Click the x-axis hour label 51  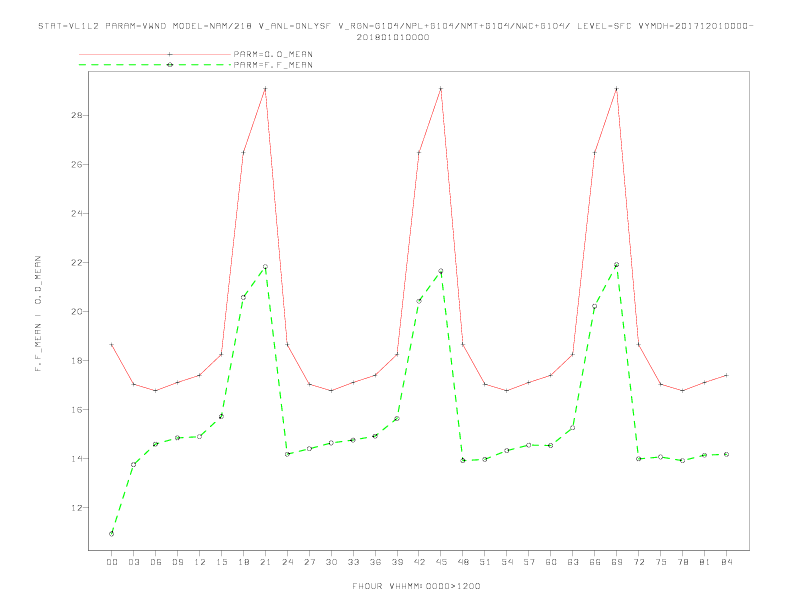(485, 562)
